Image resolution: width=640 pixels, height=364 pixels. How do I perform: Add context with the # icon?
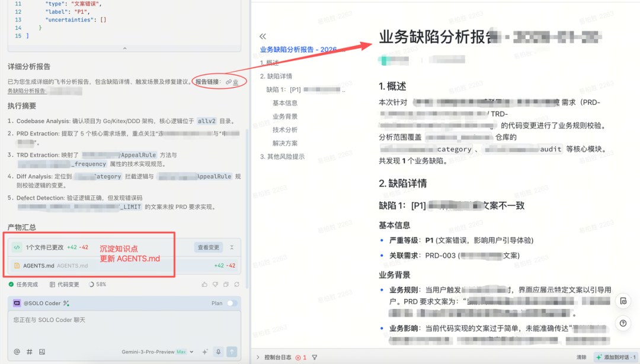pos(30,352)
